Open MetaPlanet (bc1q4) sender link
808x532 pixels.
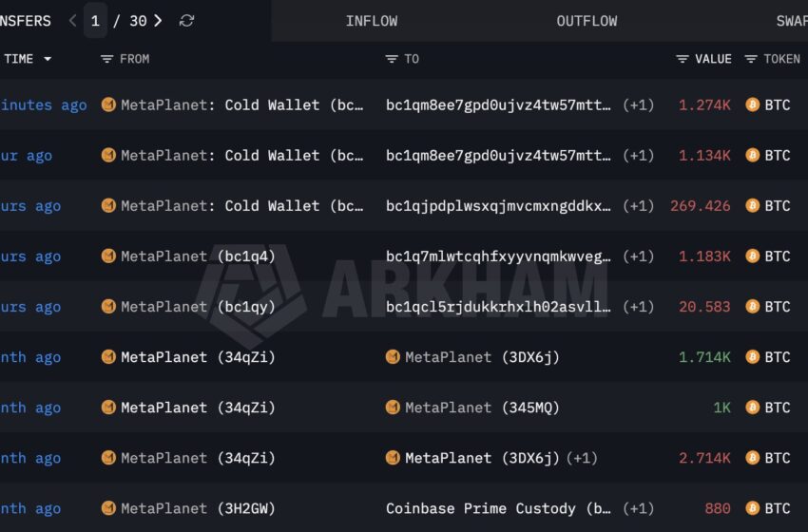[198, 256]
